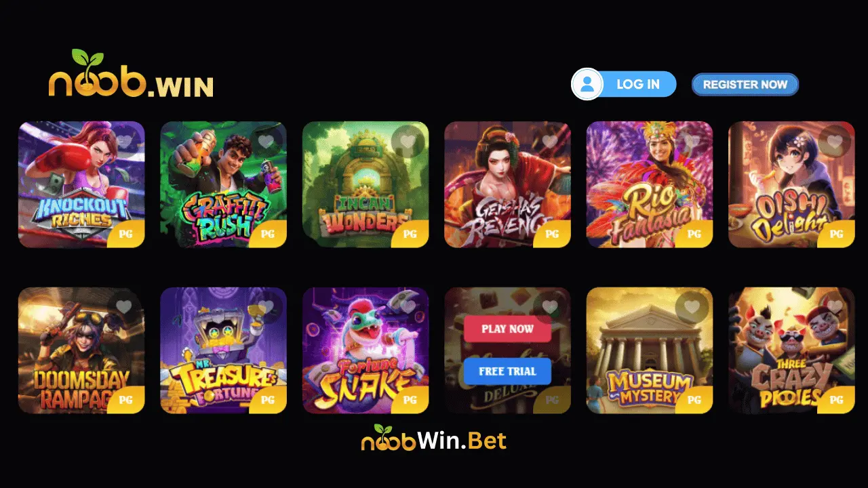Viewport: 868px width, 488px height.
Task: Select the Fortune Snake game thumbnail
Action: (x=366, y=350)
